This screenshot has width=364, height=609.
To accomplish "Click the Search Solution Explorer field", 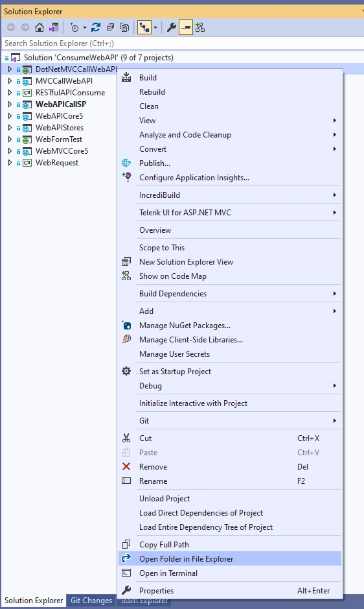I will (x=182, y=43).
